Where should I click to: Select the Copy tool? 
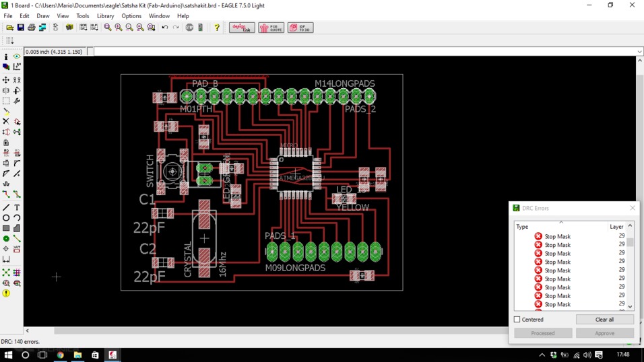[17, 80]
